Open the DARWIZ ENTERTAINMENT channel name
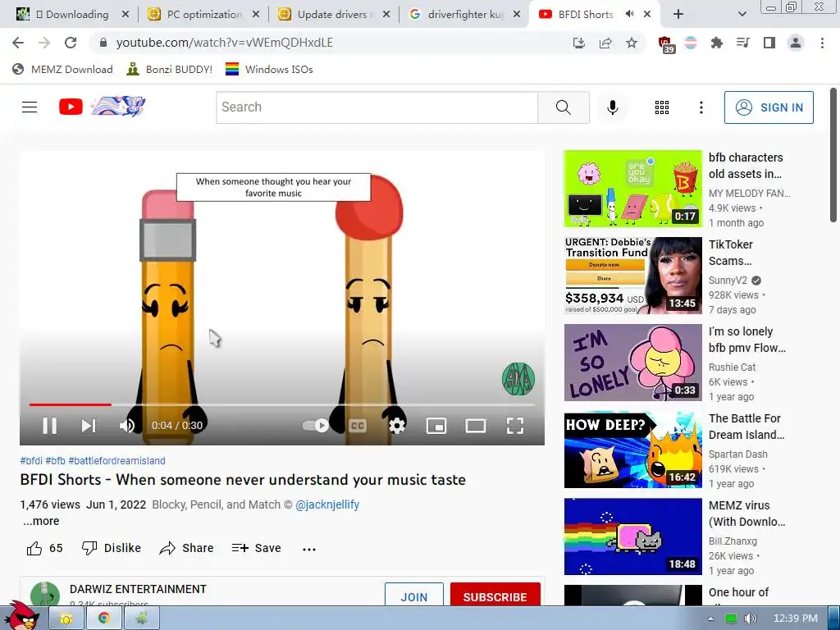Image resolution: width=840 pixels, height=630 pixels. pyautogui.click(x=138, y=589)
